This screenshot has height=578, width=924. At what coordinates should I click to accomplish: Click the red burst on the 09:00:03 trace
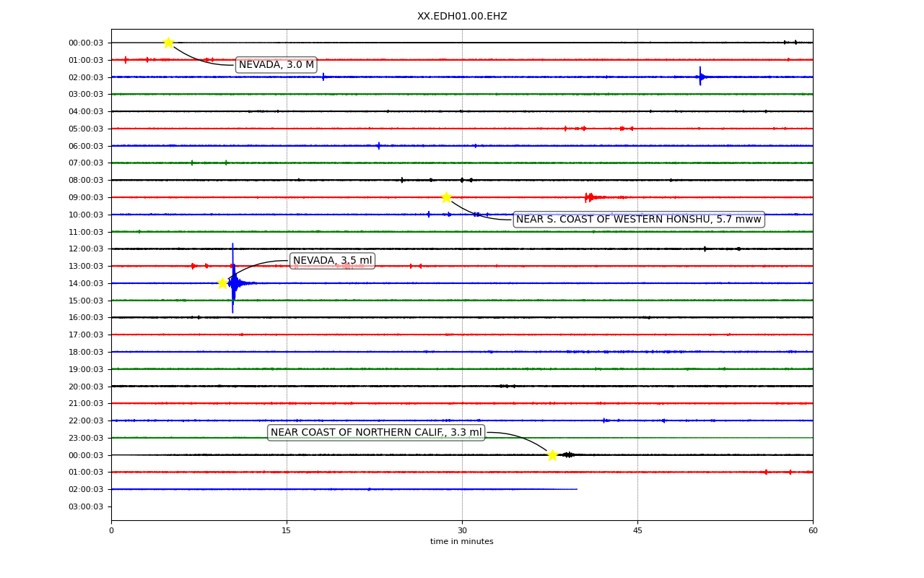pos(590,197)
